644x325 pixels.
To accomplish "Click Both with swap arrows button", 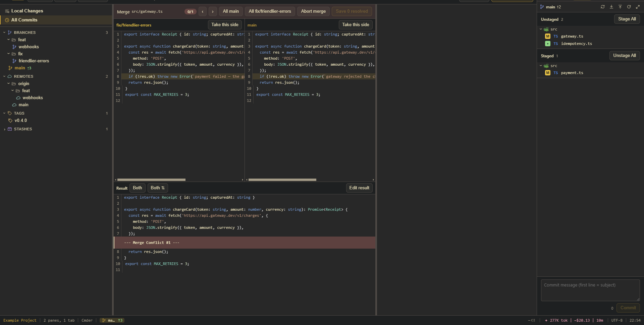I will click(158, 188).
